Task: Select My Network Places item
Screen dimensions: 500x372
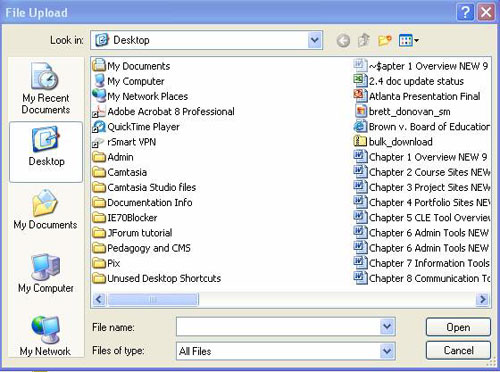Action: click(140, 96)
